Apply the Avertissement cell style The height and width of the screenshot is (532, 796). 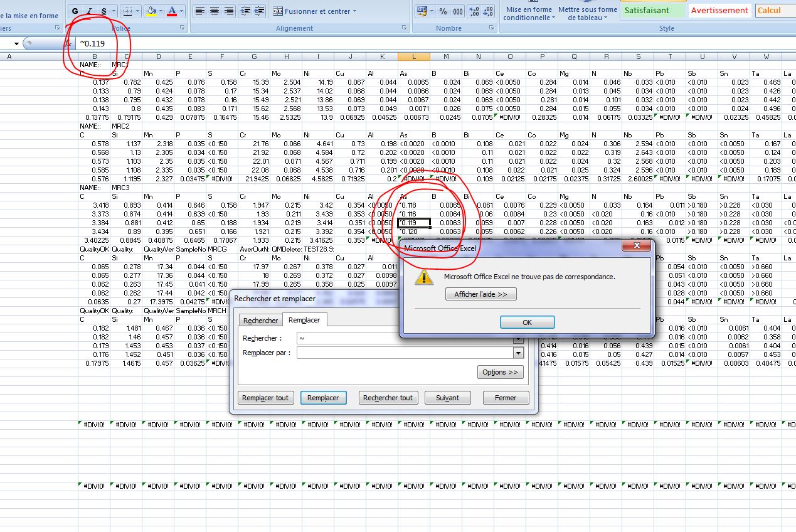pos(719,11)
